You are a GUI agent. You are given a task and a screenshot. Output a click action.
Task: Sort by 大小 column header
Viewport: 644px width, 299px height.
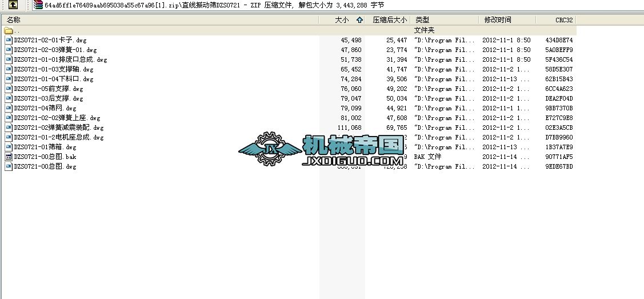[342, 19]
